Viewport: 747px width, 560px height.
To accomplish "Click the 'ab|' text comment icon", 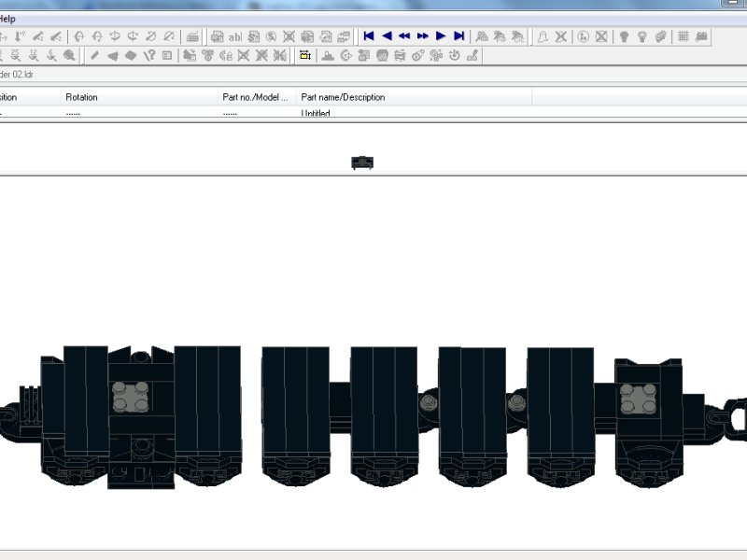I will coord(235,36).
